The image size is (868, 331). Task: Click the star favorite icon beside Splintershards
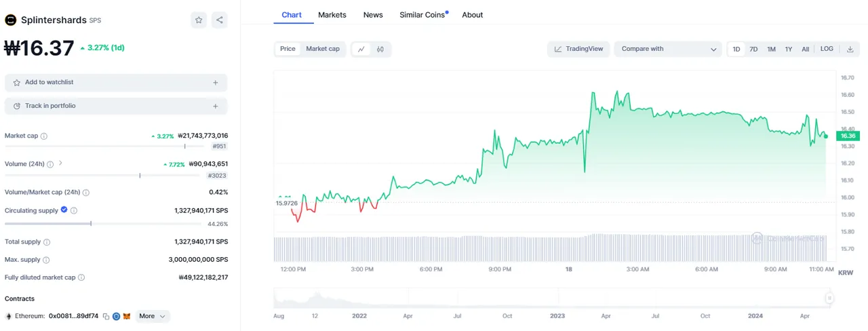coord(199,20)
